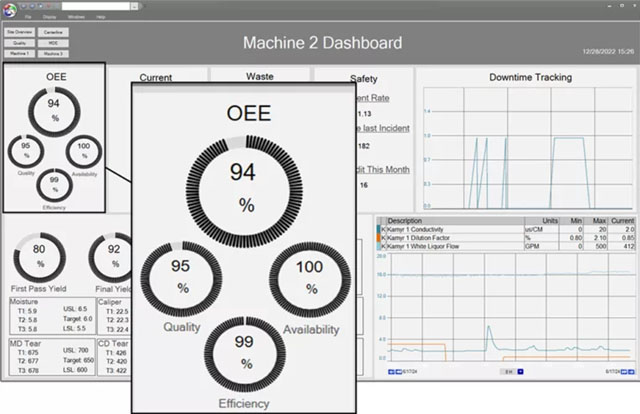Select the Kamyr 1 White Liquor Flow row
The width and height of the screenshot is (640, 414).
pos(506,247)
